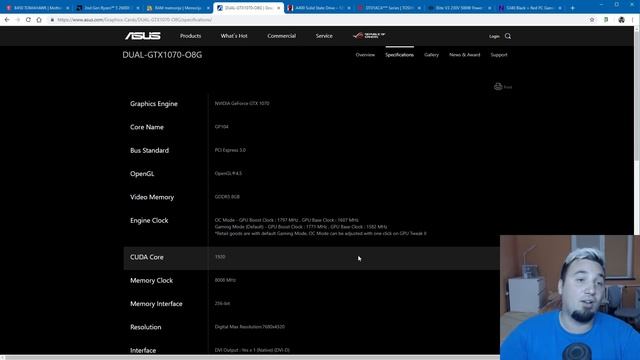Open the Service menu
640x360 pixels.
pos(324,36)
